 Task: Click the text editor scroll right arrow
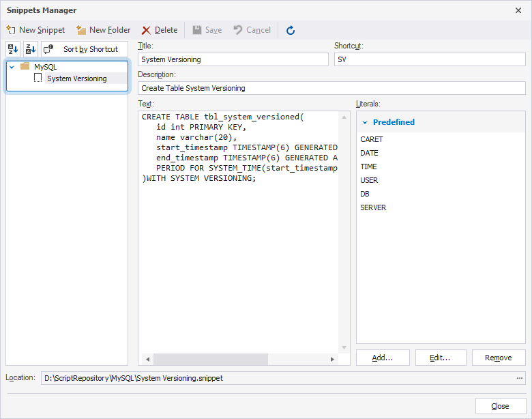point(332,359)
